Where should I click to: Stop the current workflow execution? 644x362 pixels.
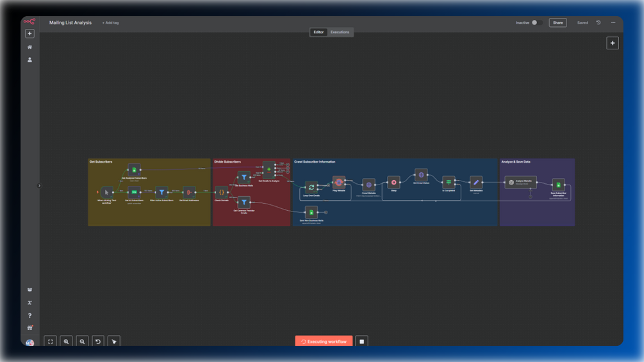coord(362,341)
